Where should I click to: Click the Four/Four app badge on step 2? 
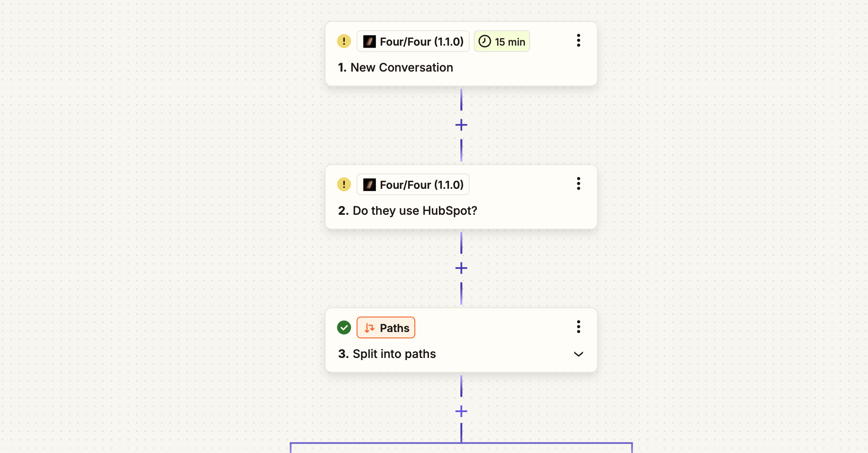click(x=413, y=185)
